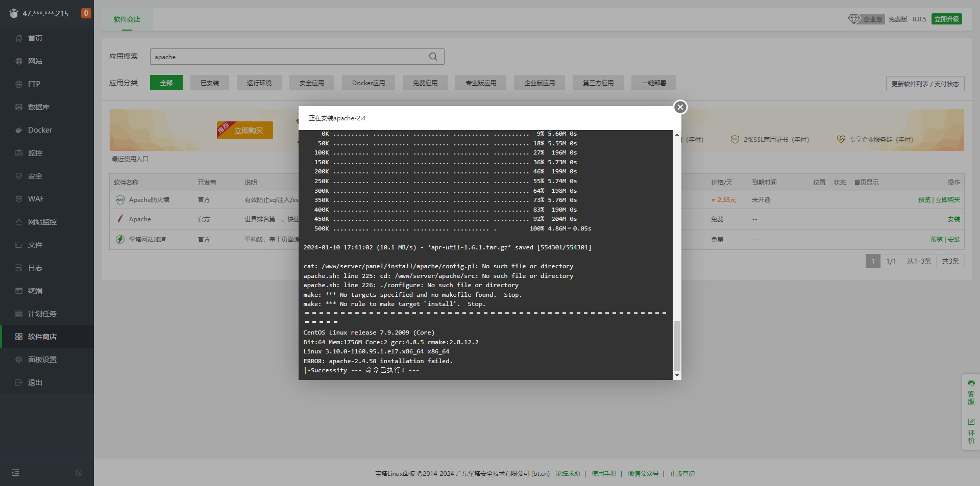
Task: Click the terminal icon beside 终端
Action: click(x=19, y=291)
